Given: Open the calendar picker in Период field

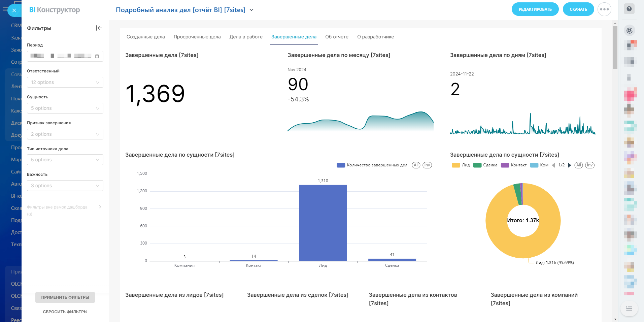Looking at the screenshot, I should coord(97,56).
